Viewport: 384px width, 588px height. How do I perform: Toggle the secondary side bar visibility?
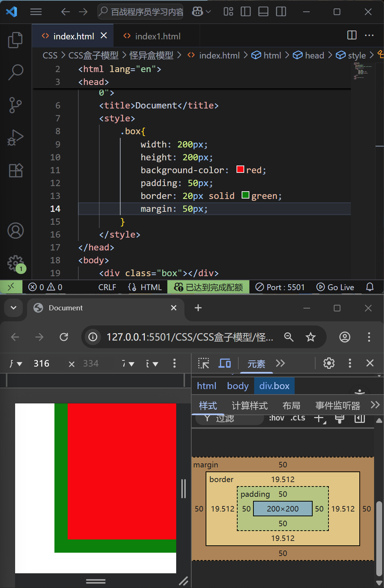(281, 12)
